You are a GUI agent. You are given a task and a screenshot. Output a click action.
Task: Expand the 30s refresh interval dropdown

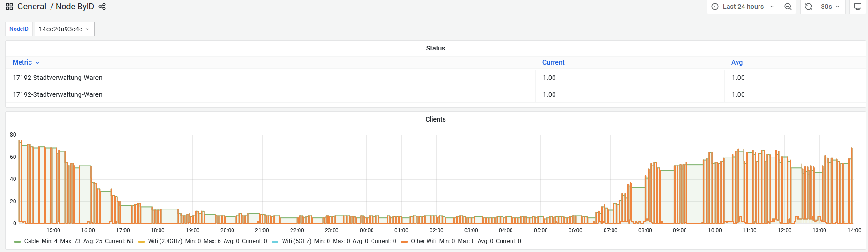(831, 7)
